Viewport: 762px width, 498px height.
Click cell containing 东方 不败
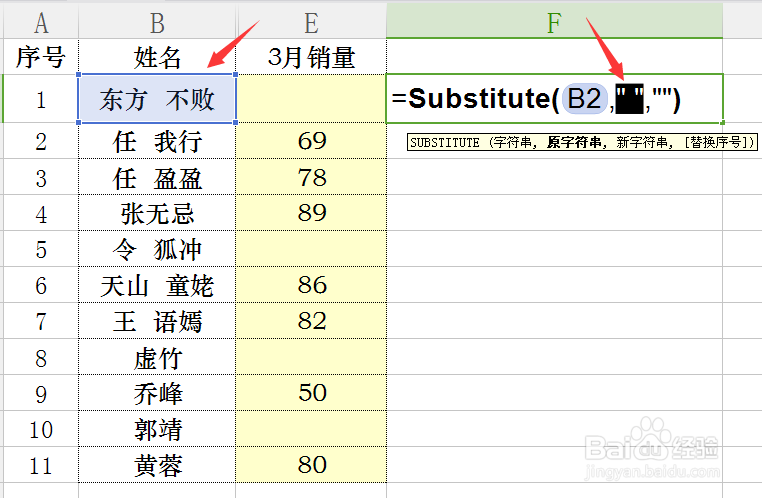157,99
